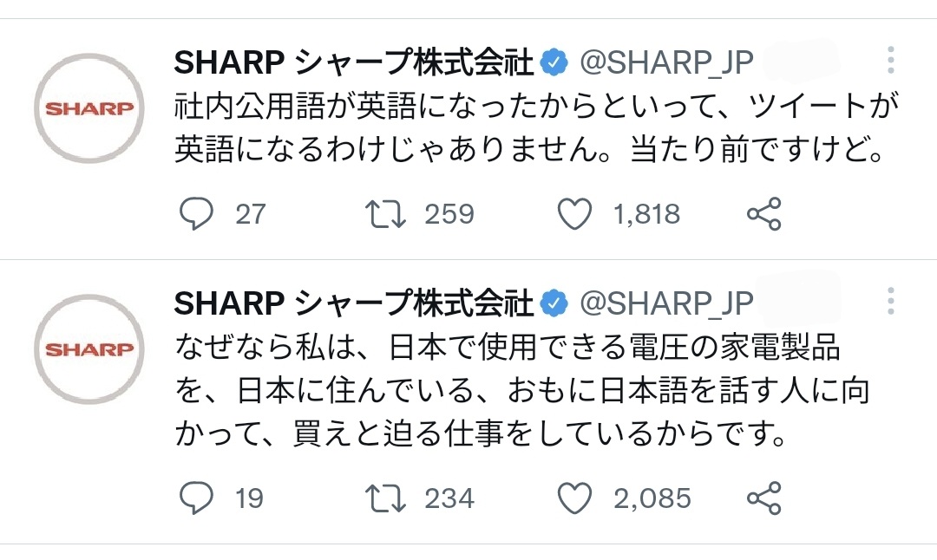Share the second SHARP tweet
The height and width of the screenshot is (560, 937).
pos(763,498)
